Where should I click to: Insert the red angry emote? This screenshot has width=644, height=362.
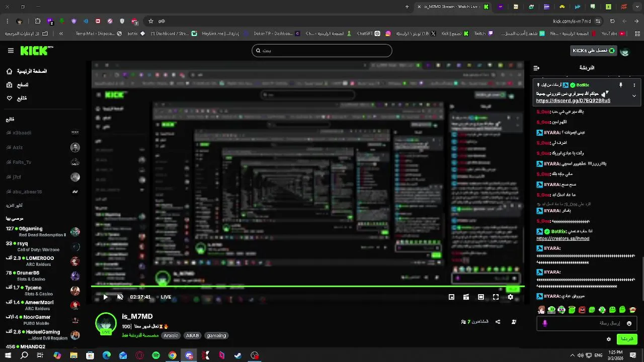(582, 310)
